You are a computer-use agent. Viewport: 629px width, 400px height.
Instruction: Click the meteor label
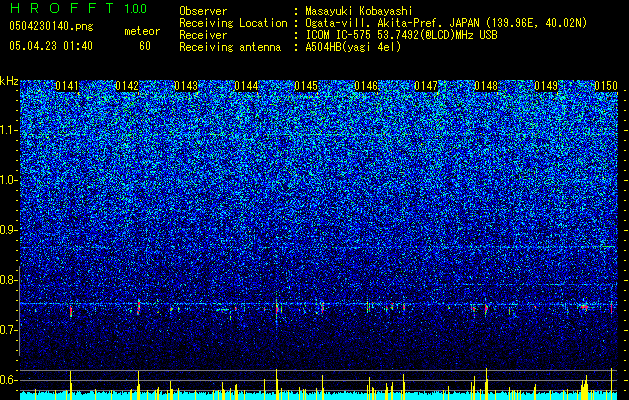click(142, 32)
